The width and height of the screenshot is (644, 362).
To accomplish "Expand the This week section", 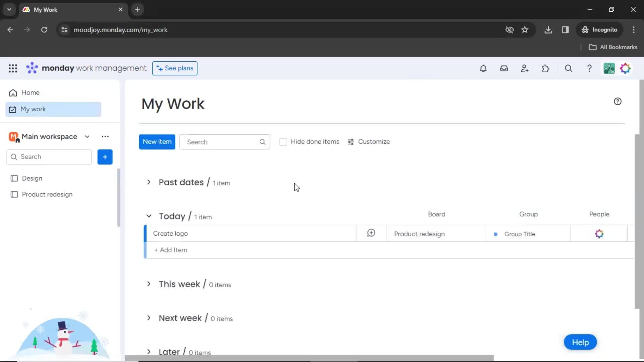I will (x=148, y=284).
